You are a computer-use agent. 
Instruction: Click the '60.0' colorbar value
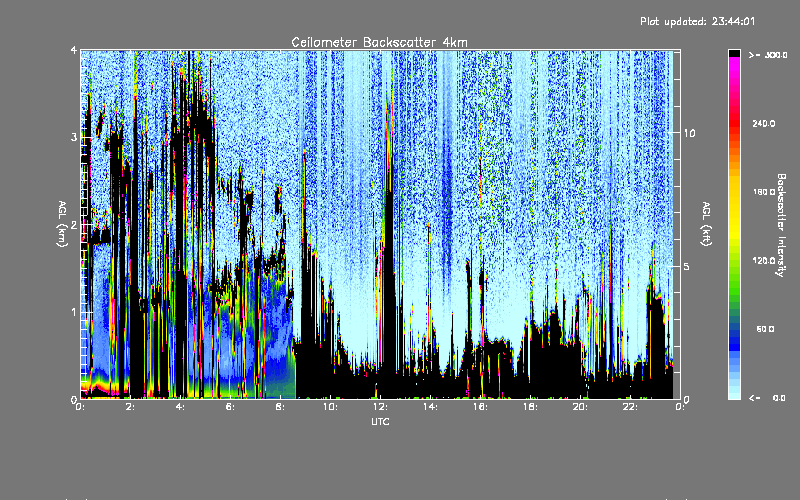[x=765, y=329]
